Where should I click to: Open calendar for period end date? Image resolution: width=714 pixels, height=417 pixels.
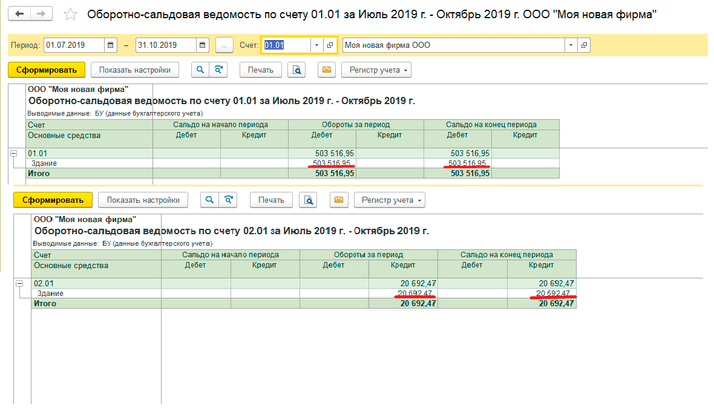pyautogui.click(x=203, y=46)
